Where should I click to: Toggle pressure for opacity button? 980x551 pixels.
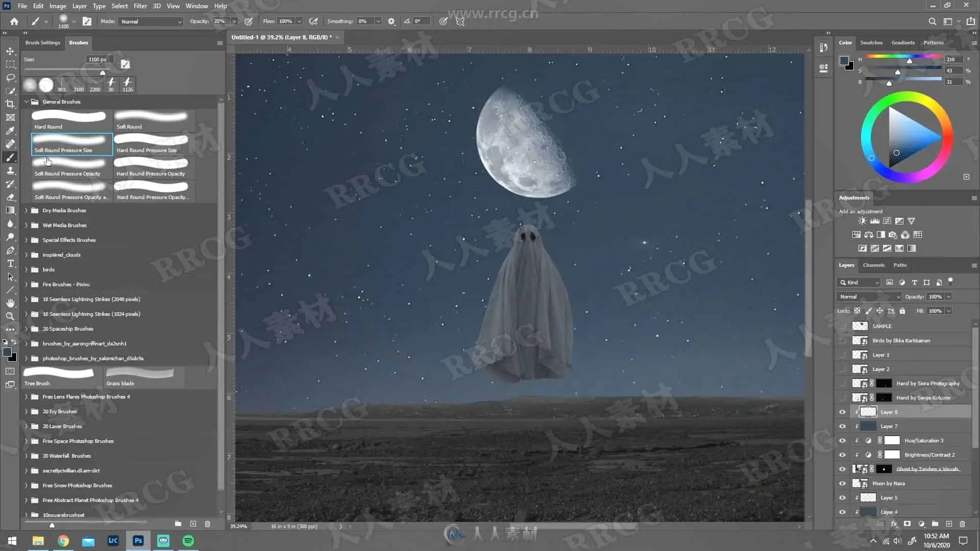point(249,21)
